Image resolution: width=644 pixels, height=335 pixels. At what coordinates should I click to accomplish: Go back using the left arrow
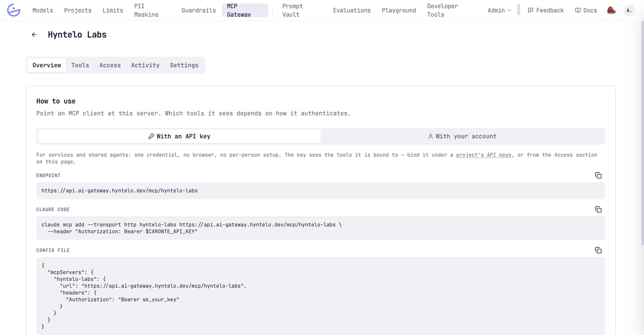pos(34,35)
